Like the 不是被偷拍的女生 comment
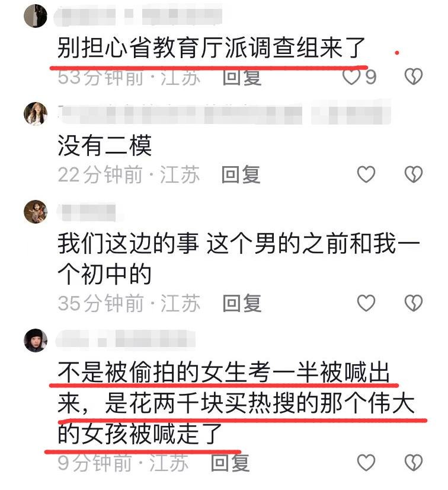448x490 pixels. pyautogui.click(x=366, y=463)
